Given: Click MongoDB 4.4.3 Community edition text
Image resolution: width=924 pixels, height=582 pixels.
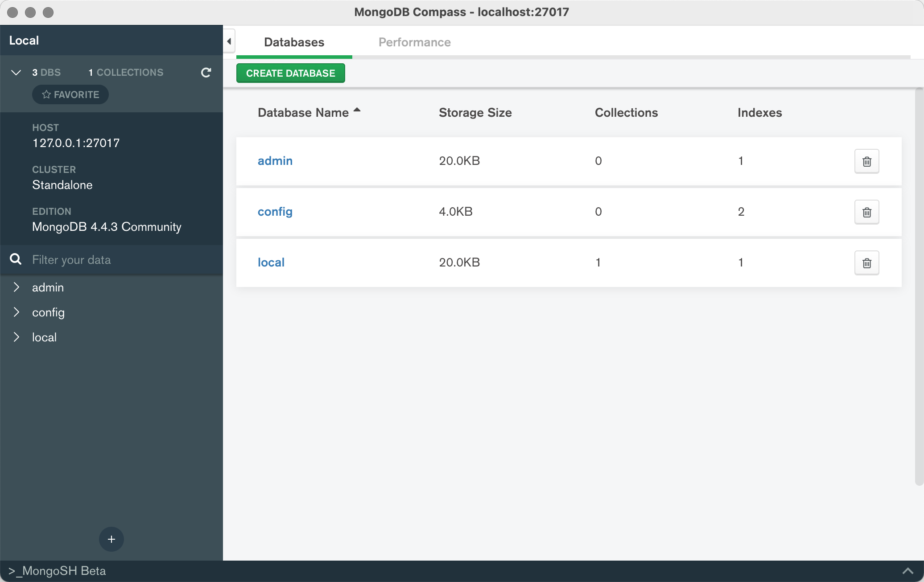Looking at the screenshot, I should pyautogui.click(x=107, y=227).
